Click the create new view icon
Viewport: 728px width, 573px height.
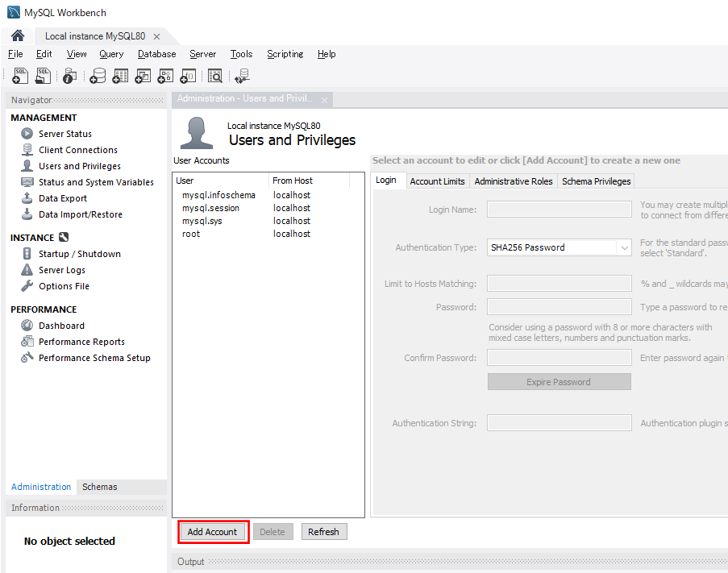143,76
